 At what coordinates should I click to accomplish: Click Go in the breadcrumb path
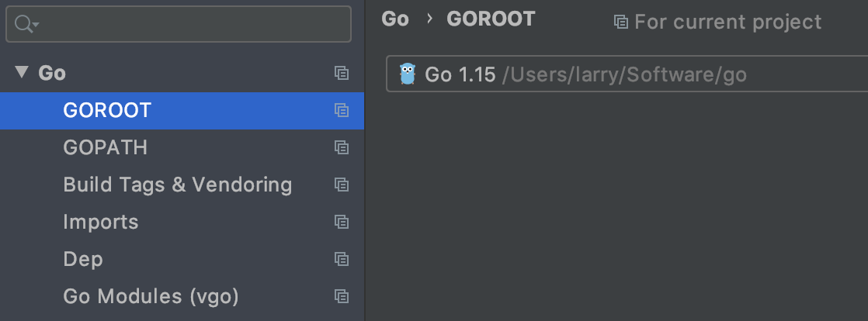[395, 19]
